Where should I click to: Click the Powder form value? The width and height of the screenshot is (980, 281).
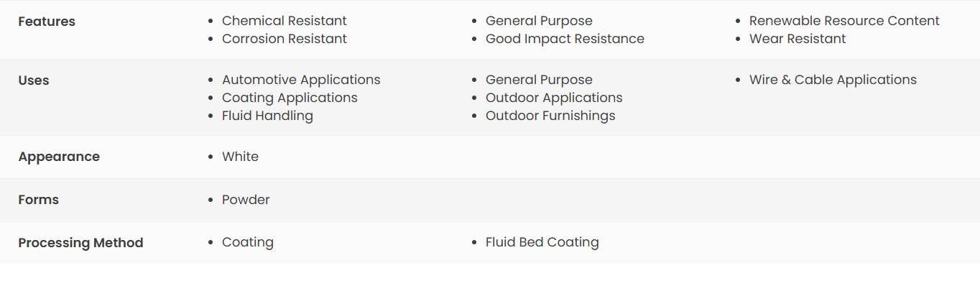pyautogui.click(x=246, y=200)
